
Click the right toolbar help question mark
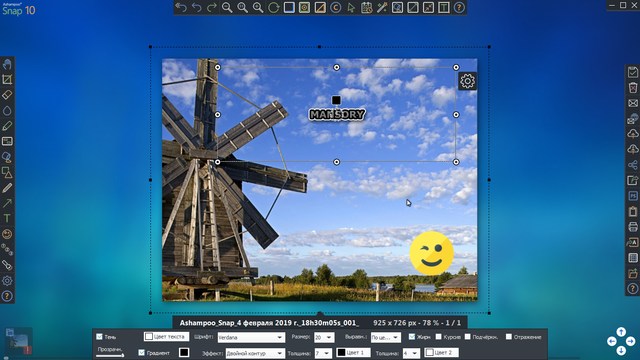(x=633, y=289)
